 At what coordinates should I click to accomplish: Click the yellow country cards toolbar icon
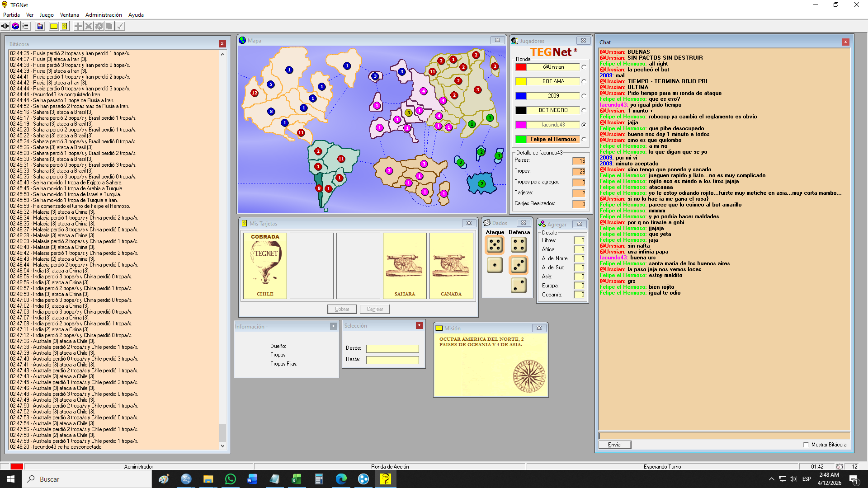coord(65,26)
